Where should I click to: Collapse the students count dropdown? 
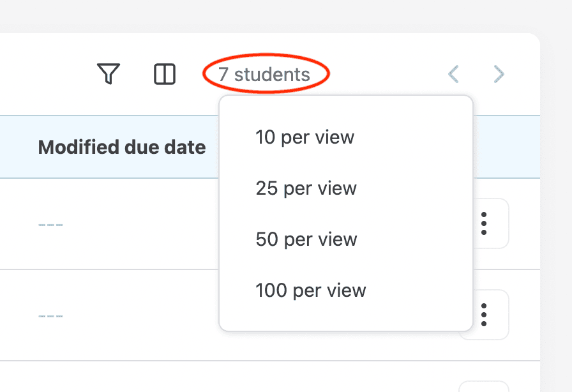(x=264, y=73)
